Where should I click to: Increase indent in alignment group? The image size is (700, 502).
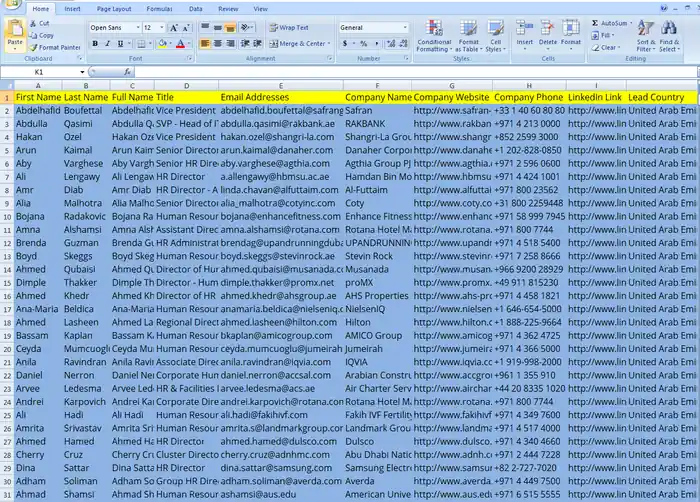[x=258, y=44]
